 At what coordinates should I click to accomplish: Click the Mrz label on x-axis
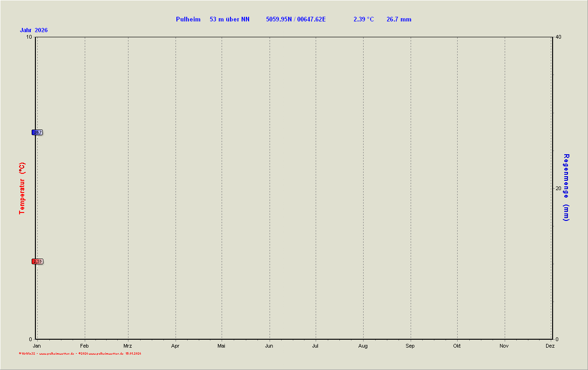point(128,346)
